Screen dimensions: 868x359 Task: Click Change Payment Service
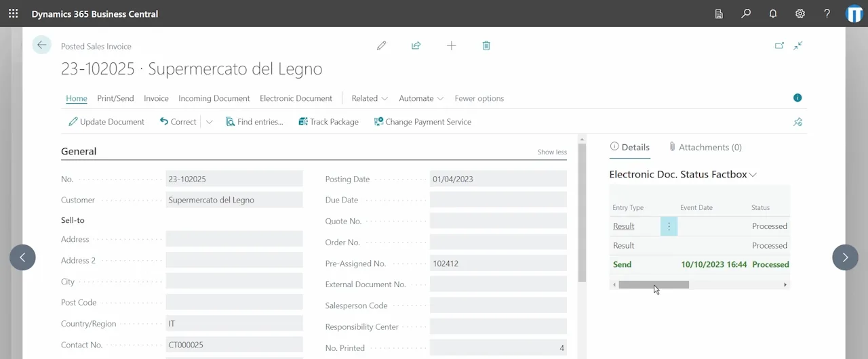422,122
